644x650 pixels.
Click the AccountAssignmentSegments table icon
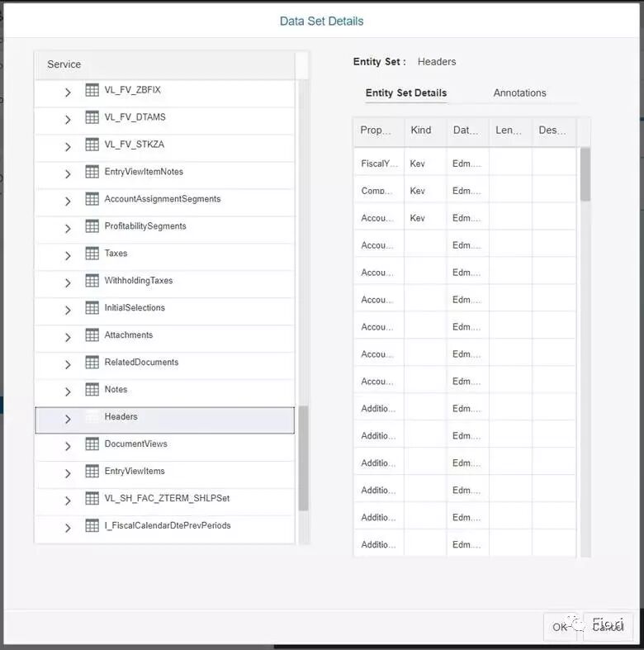click(92, 199)
